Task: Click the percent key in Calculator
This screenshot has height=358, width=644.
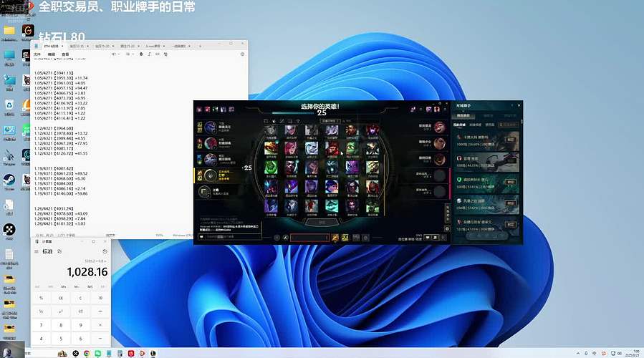Action: point(41,298)
